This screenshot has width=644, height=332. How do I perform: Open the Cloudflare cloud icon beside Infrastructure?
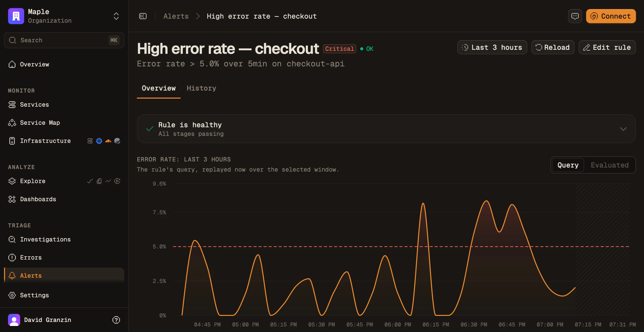108,141
